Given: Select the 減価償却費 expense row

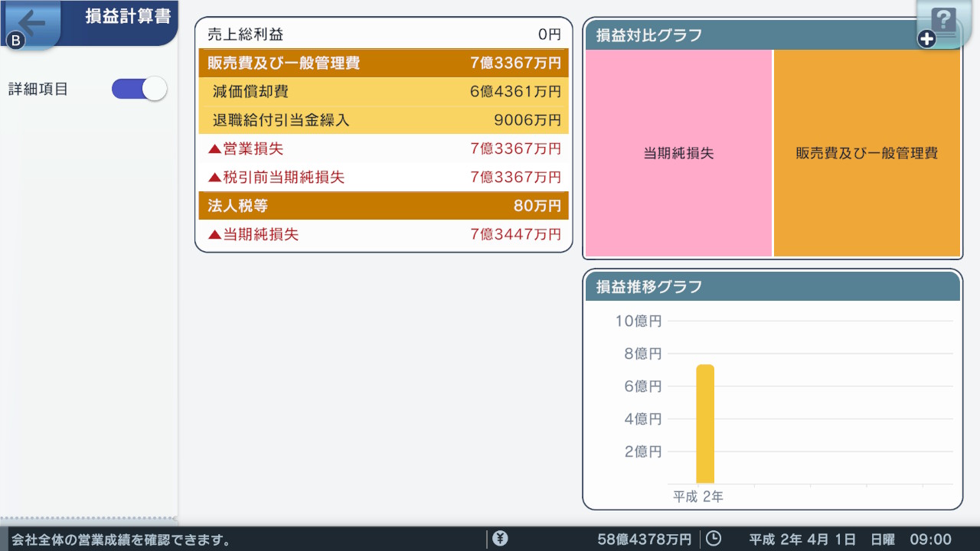Looking at the screenshot, I should [x=383, y=93].
